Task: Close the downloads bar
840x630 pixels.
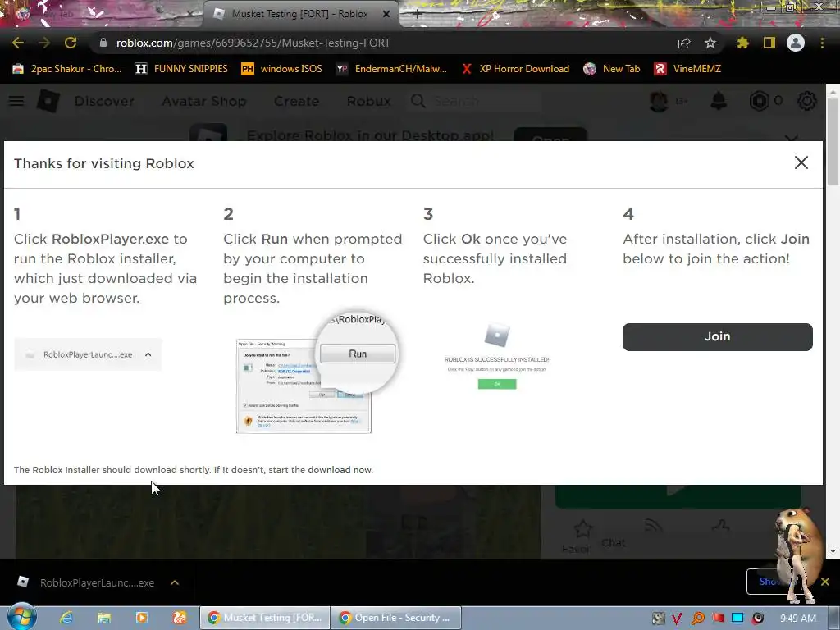Action: point(825,582)
